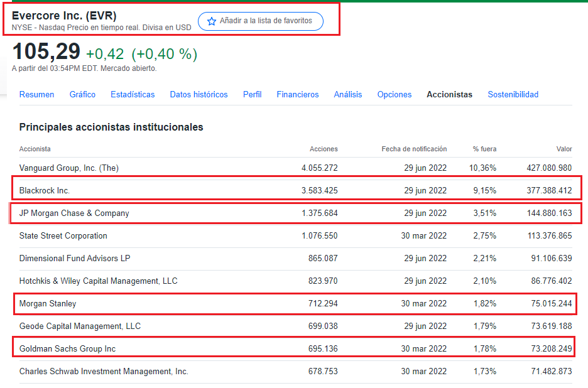View the Análisis tab
Viewport: 588px width, 388px height.
(x=347, y=95)
